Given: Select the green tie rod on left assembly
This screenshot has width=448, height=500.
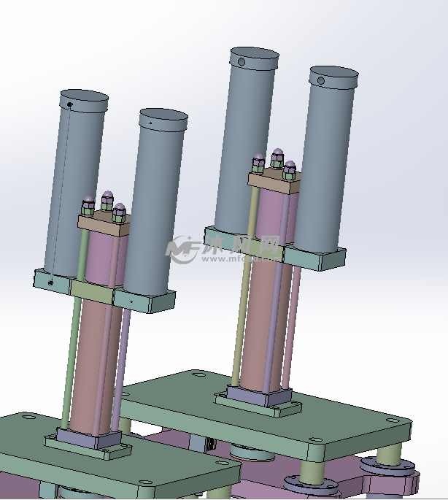Looking at the screenshot, I should 73,350.
